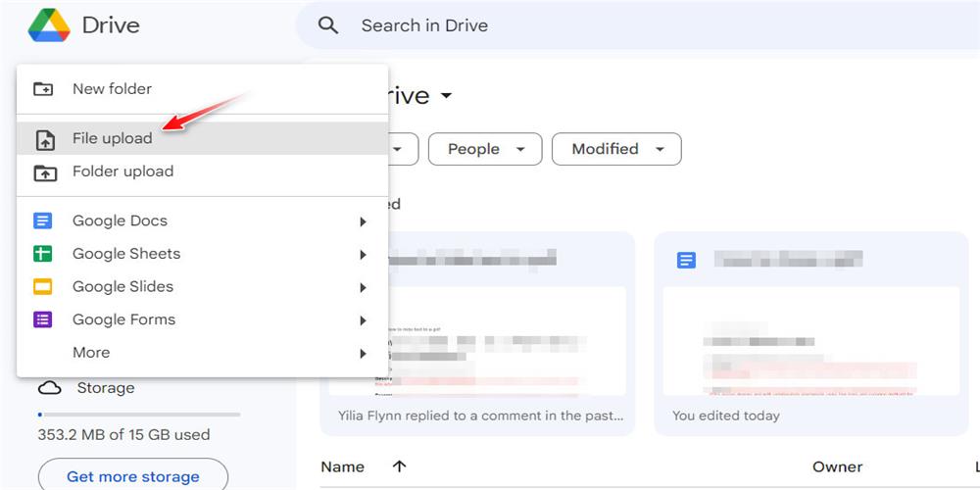Select Google Forms menu item
This screenshot has width=980, height=490.
pos(203,320)
